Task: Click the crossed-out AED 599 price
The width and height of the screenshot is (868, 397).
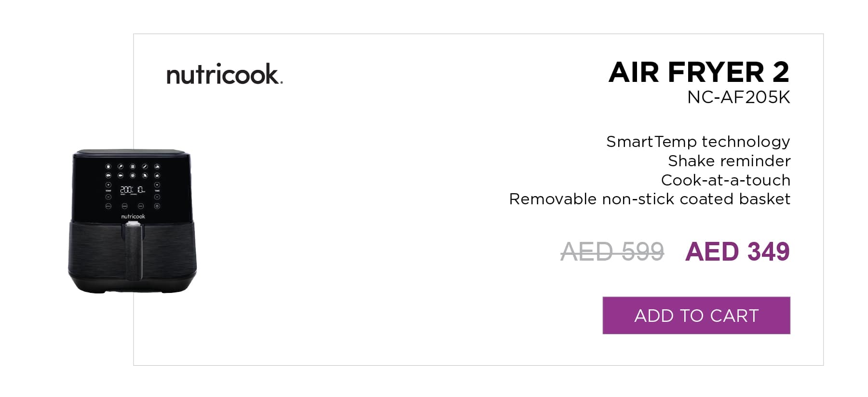Action: (x=612, y=251)
